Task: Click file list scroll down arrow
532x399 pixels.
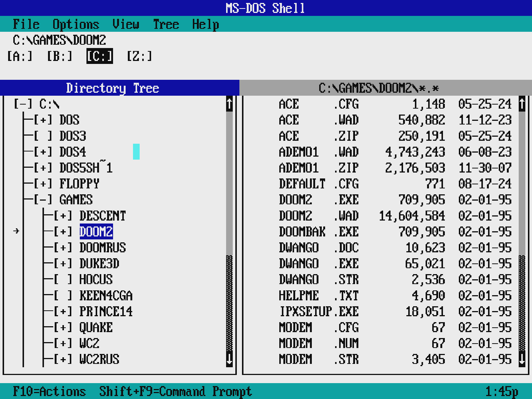Action: pyautogui.click(x=522, y=359)
